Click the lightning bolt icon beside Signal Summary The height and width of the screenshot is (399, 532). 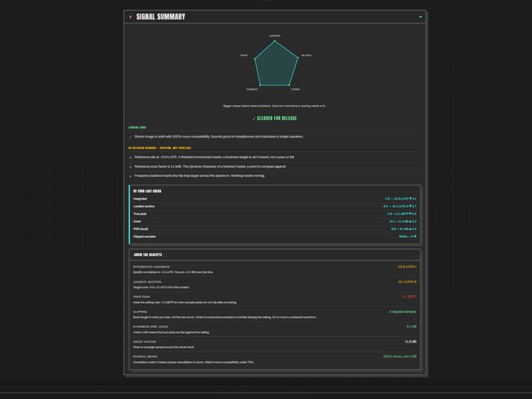click(x=130, y=17)
